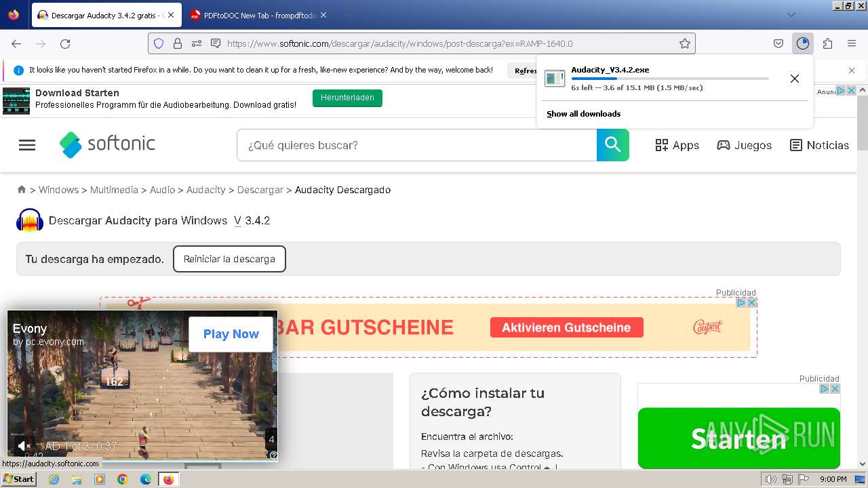Click the Audacity download progress bar
This screenshot has width=868, height=488.
pos(670,79)
